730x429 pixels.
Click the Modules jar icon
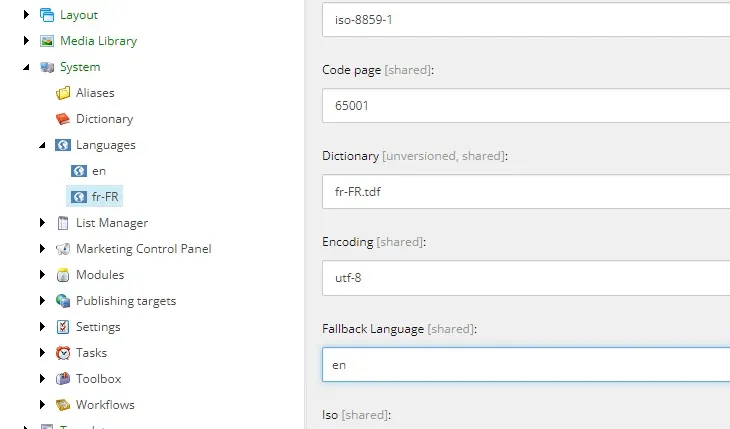(x=63, y=275)
